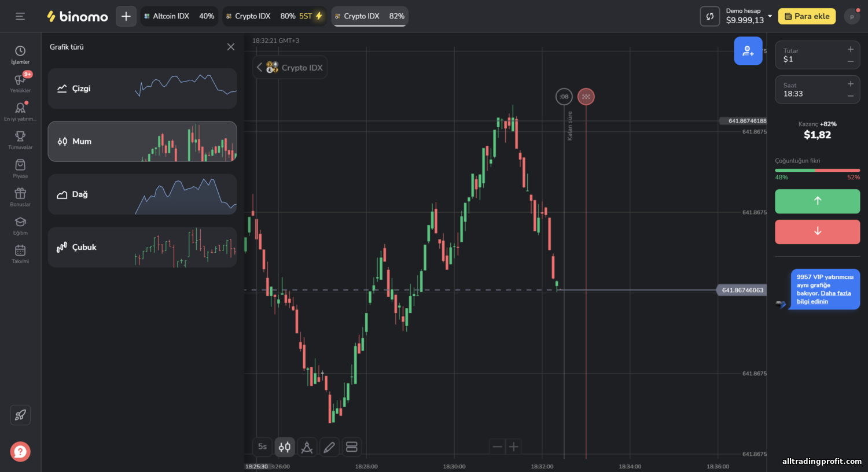Open the profile avatar menu
This screenshot has height=472, width=868.
[x=852, y=16]
